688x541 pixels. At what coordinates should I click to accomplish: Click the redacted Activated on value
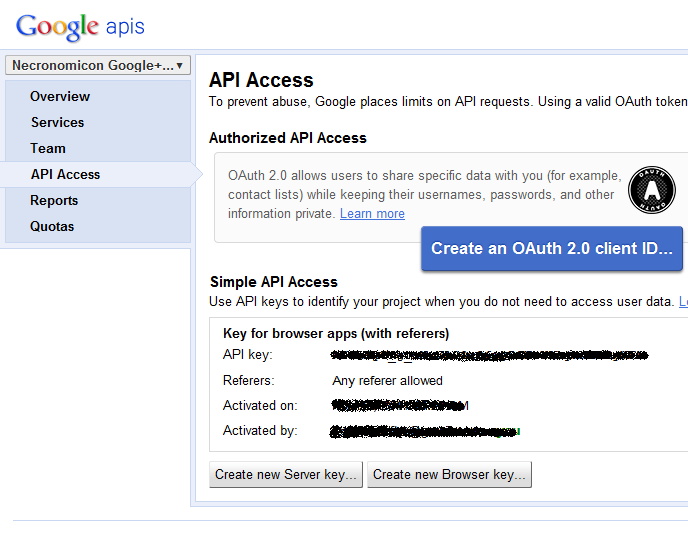click(400, 406)
